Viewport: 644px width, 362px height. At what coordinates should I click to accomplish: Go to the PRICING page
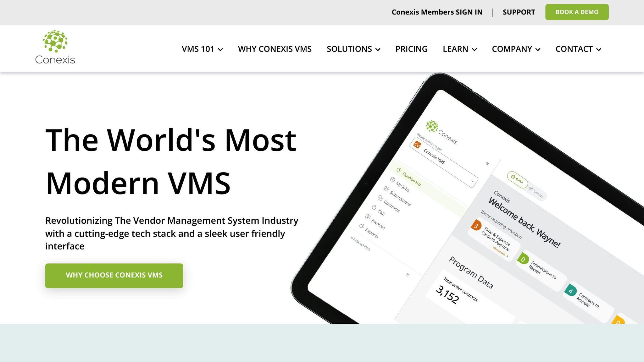(x=411, y=49)
